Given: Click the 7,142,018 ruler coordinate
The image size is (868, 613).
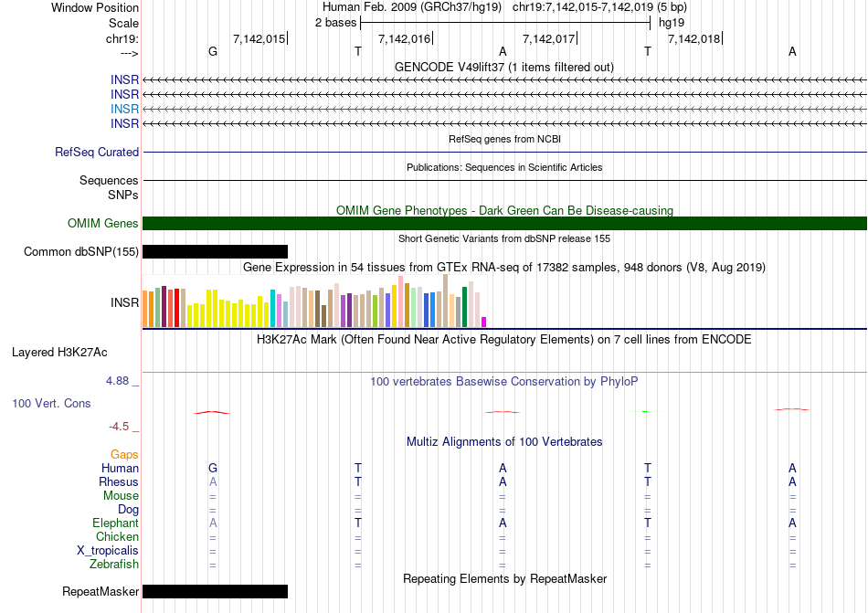Looking at the screenshot, I should click(693, 38).
